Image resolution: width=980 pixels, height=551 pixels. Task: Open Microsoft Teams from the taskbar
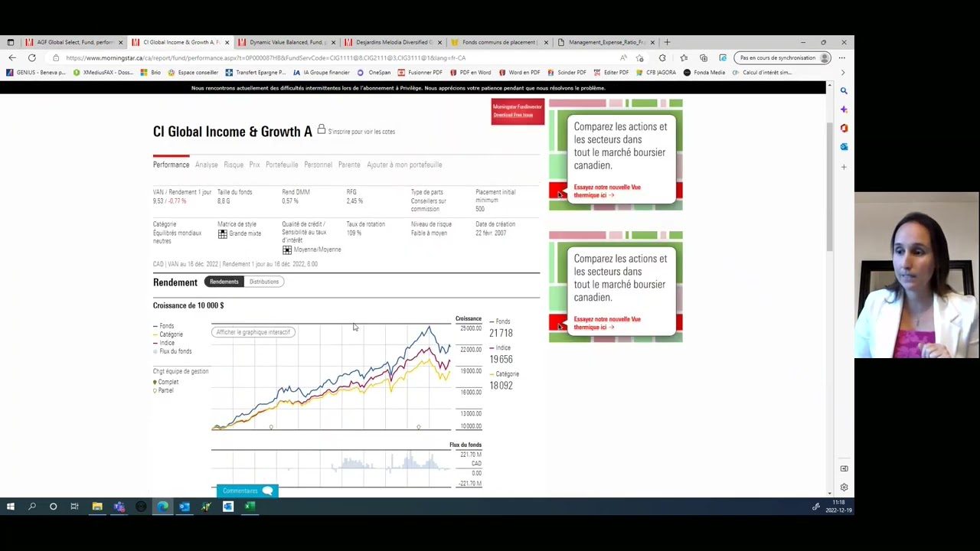coord(119,506)
